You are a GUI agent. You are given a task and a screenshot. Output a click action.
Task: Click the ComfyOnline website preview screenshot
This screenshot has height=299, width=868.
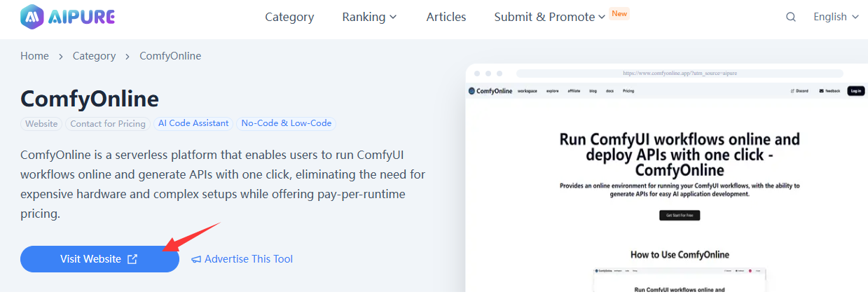click(x=666, y=179)
